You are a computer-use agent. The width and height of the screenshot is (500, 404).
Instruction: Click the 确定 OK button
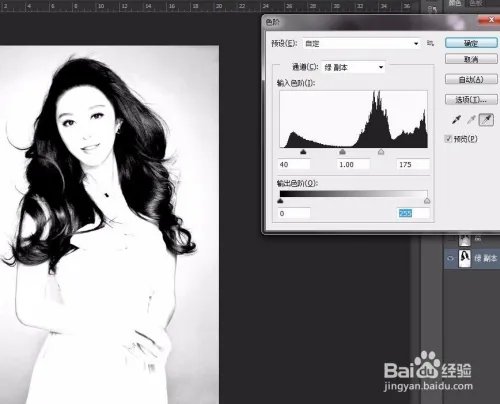(471, 43)
